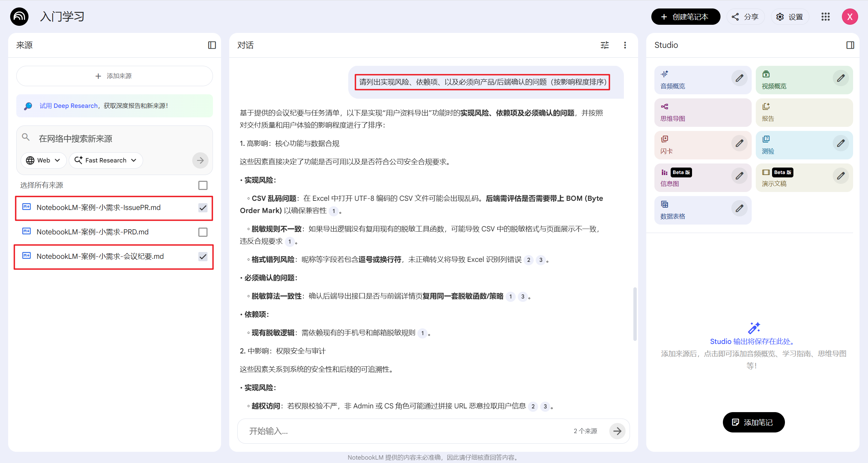Viewport: 868px width, 463px height.
Task: Collapse the 来源 sources panel
Action: (212, 45)
